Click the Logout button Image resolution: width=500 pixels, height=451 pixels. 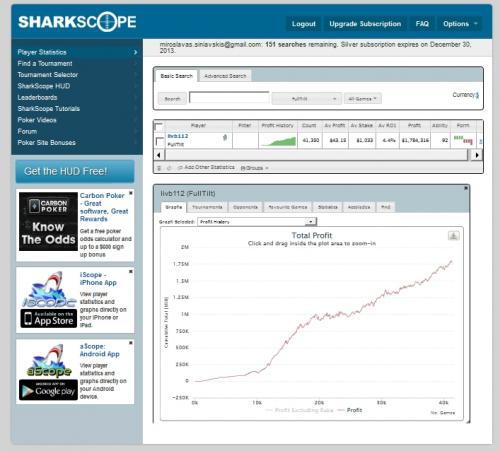click(303, 24)
